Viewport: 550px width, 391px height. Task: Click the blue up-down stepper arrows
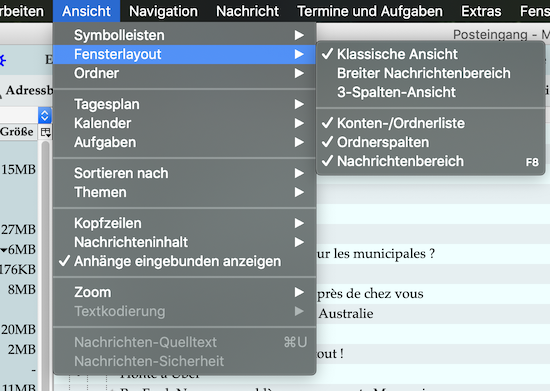click(x=45, y=116)
